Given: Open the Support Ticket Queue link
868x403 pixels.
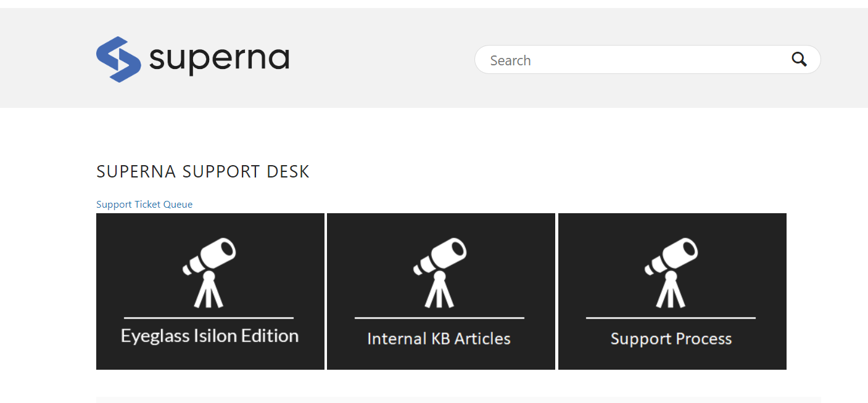Looking at the screenshot, I should click(x=144, y=205).
